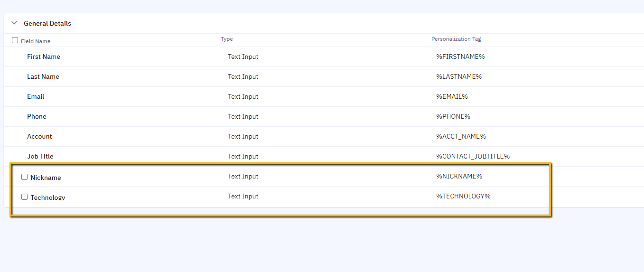Check the Technology field checkbox
644x272 pixels.
click(25, 197)
